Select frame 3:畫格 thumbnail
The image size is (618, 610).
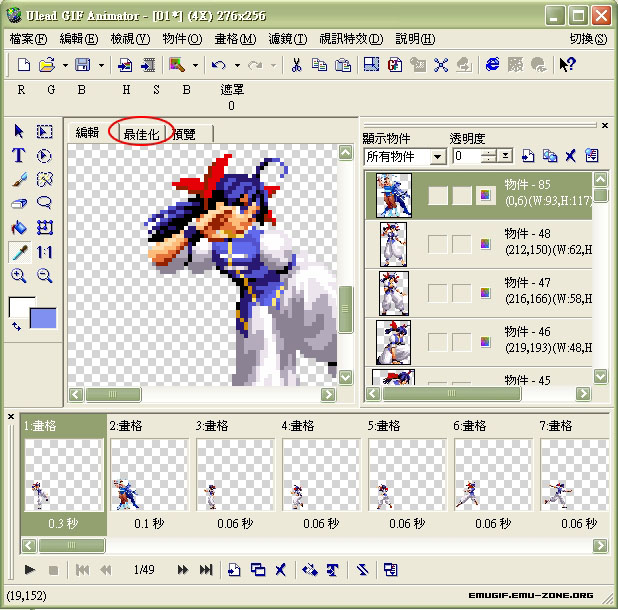tap(235, 475)
